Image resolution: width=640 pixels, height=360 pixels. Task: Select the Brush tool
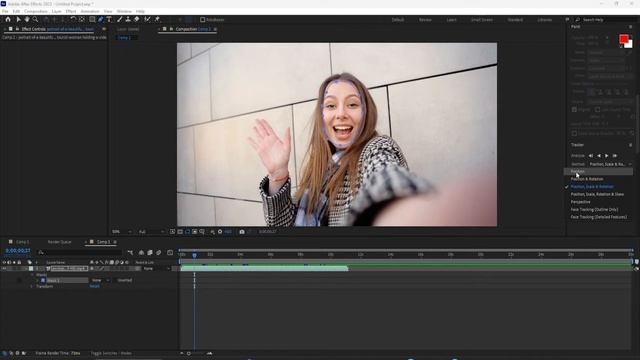point(120,19)
